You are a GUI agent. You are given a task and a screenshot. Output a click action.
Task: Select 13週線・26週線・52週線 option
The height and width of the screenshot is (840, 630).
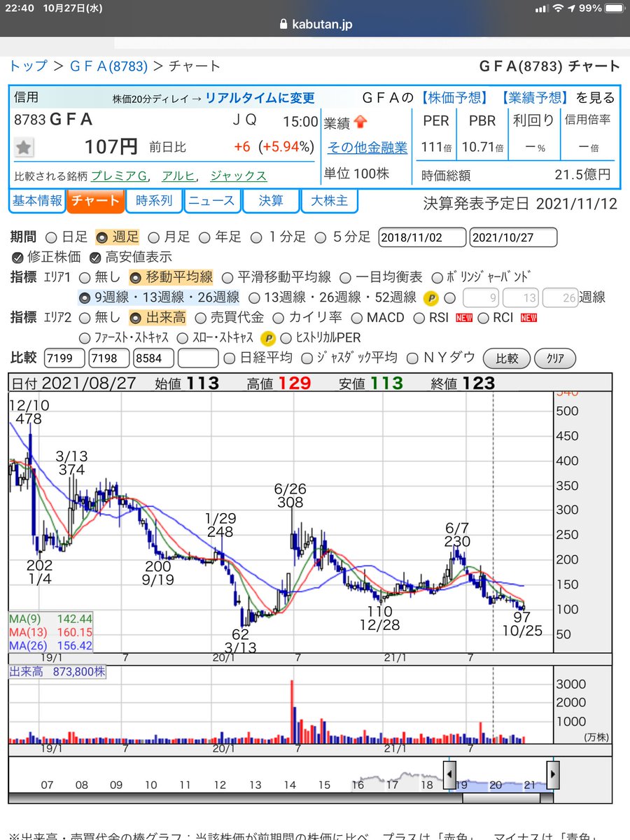click(x=255, y=297)
